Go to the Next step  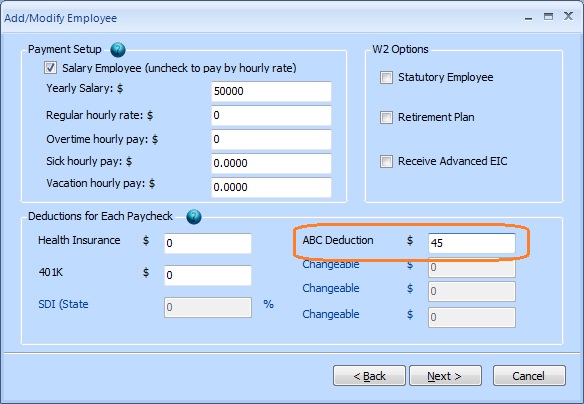[445, 376]
